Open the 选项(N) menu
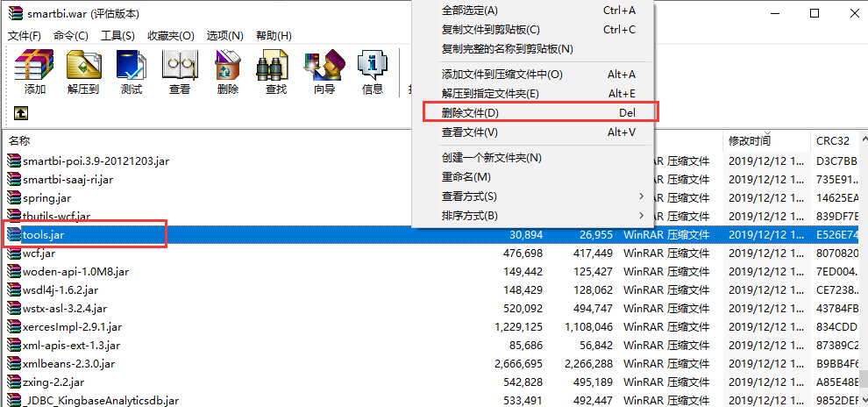 [x=224, y=35]
